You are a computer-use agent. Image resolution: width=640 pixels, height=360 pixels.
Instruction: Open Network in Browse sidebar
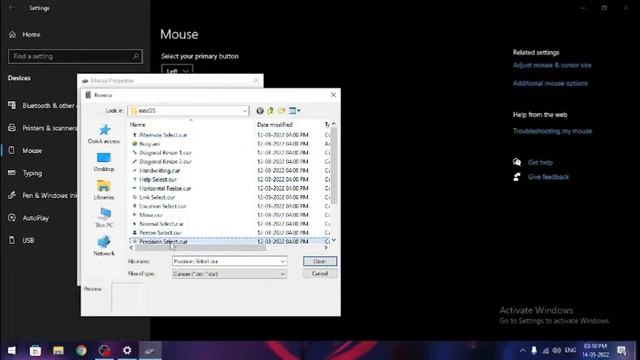tap(104, 246)
